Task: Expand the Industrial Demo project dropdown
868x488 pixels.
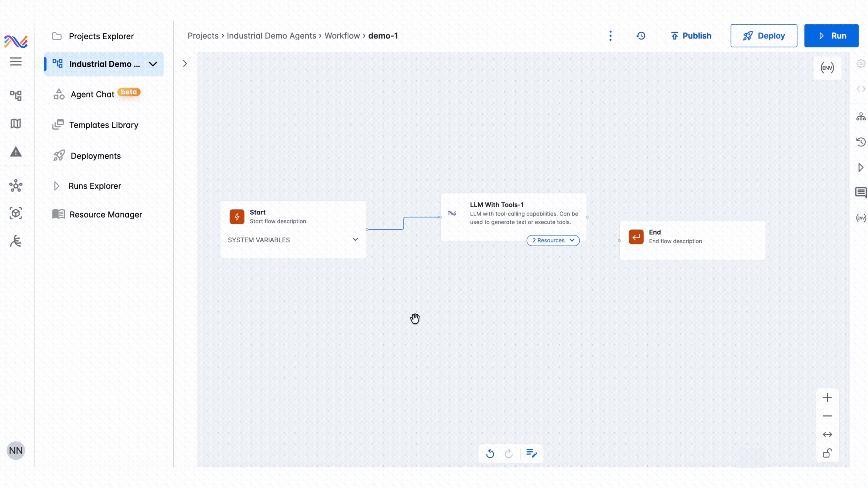Action: (153, 64)
